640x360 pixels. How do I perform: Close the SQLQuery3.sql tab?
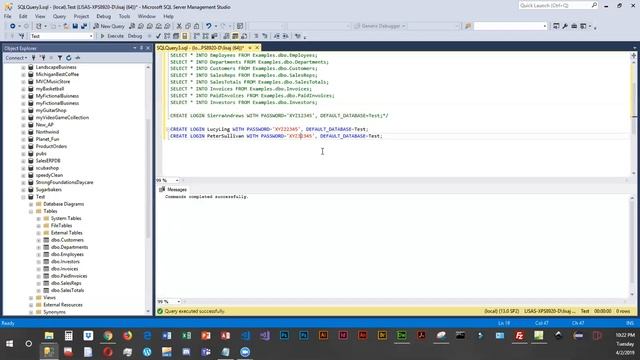click(257, 48)
